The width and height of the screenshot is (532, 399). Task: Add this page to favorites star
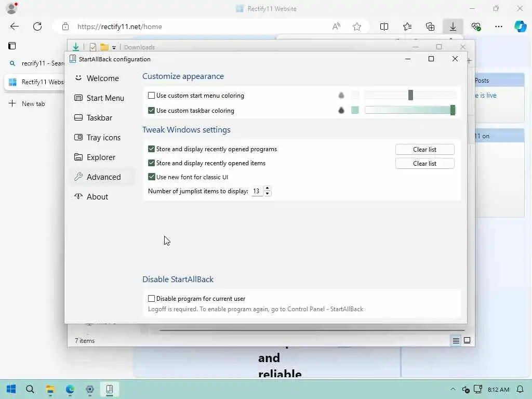pos(356,26)
